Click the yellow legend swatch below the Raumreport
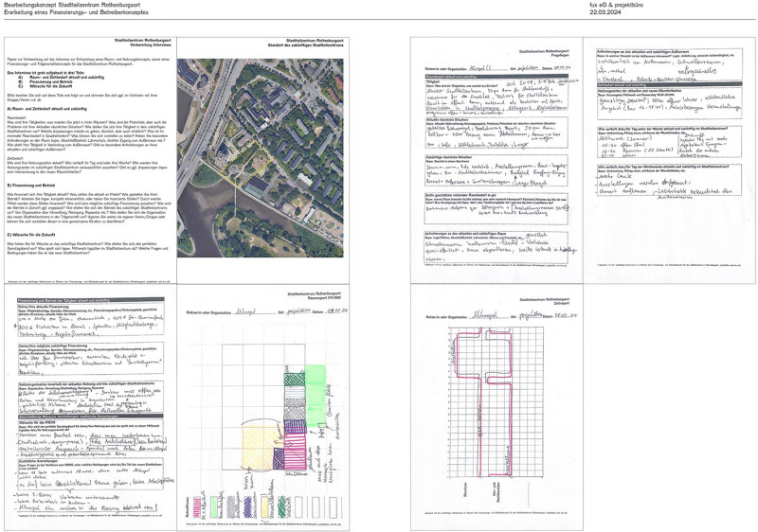This screenshot has height=532, width=758. coord(264,507)
